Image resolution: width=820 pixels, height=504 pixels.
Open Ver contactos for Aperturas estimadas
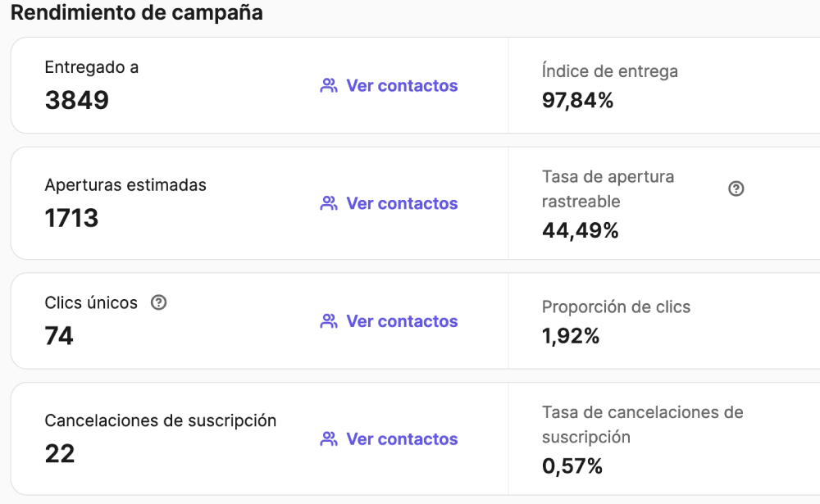point(402,203)
